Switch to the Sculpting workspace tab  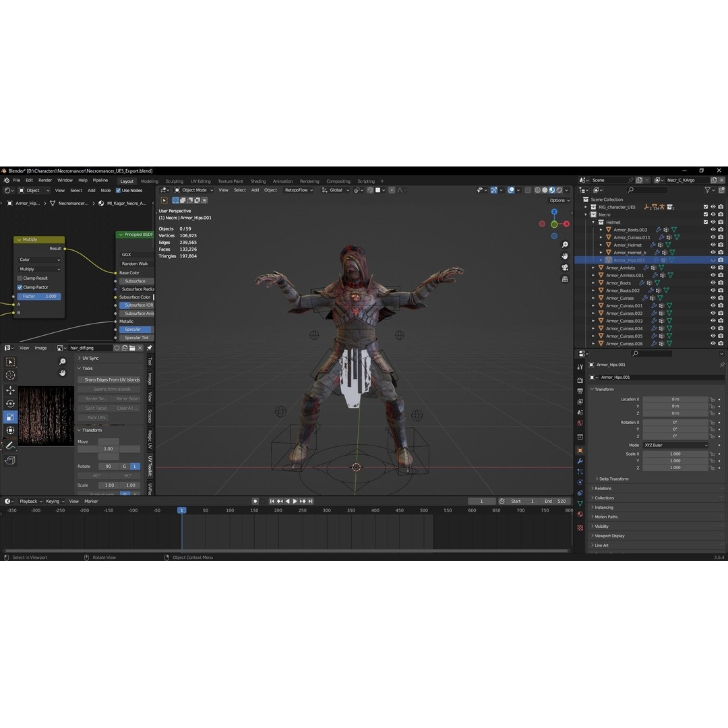(175, 181)
